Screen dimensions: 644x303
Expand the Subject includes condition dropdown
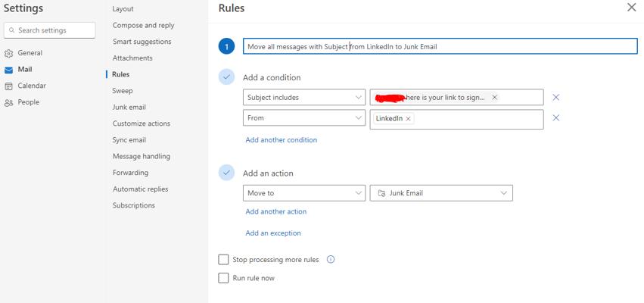coord(304,98)
